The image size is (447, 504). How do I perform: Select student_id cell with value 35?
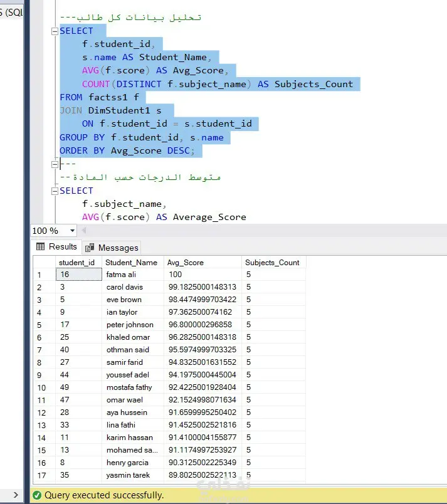(79, 475)
